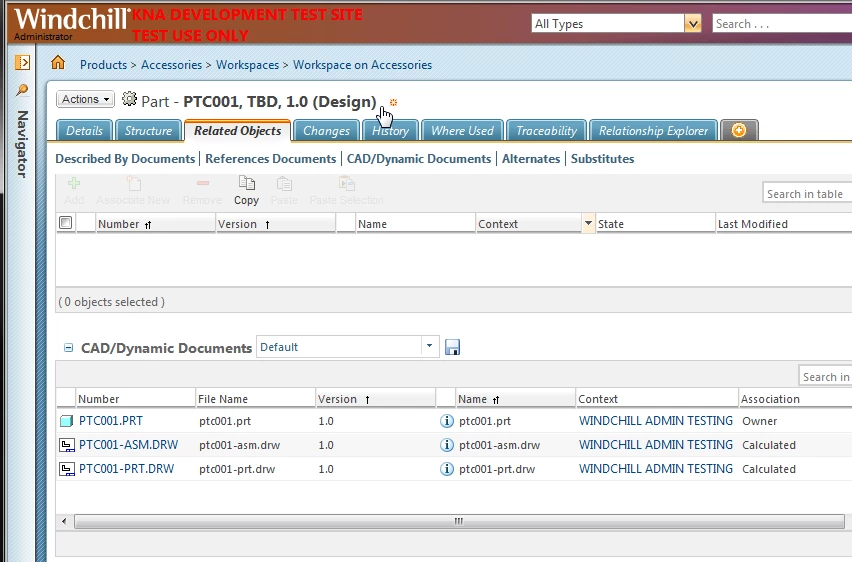Open the PTC001.PRT document link
852x562 pixels.
pos(111,421)
